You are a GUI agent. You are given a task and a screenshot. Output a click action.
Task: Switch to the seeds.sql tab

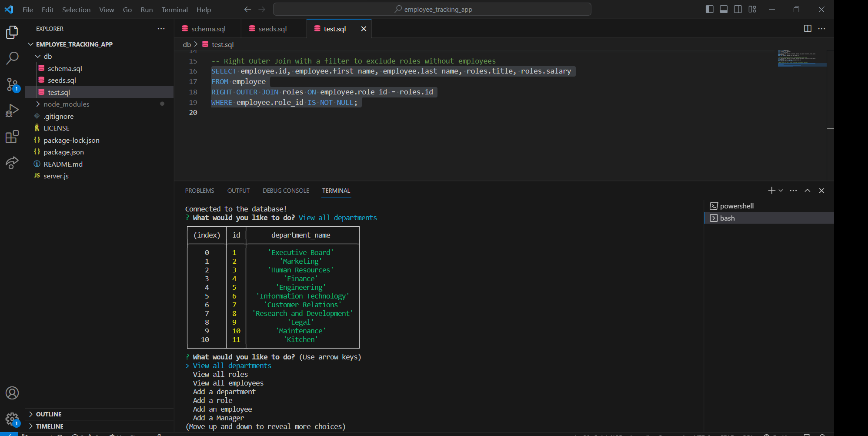[x=272, y=28]
